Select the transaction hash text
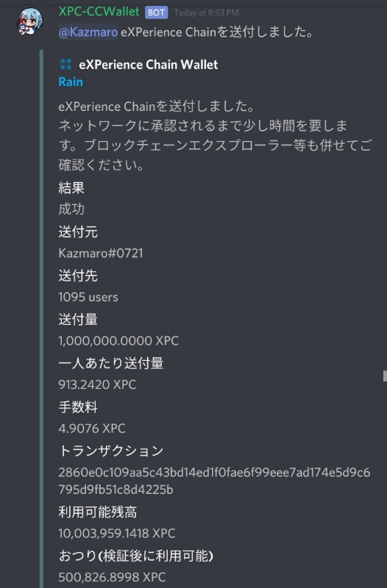Screen dimensions: 387x588 pyautogui.click(x=214, y=481)
